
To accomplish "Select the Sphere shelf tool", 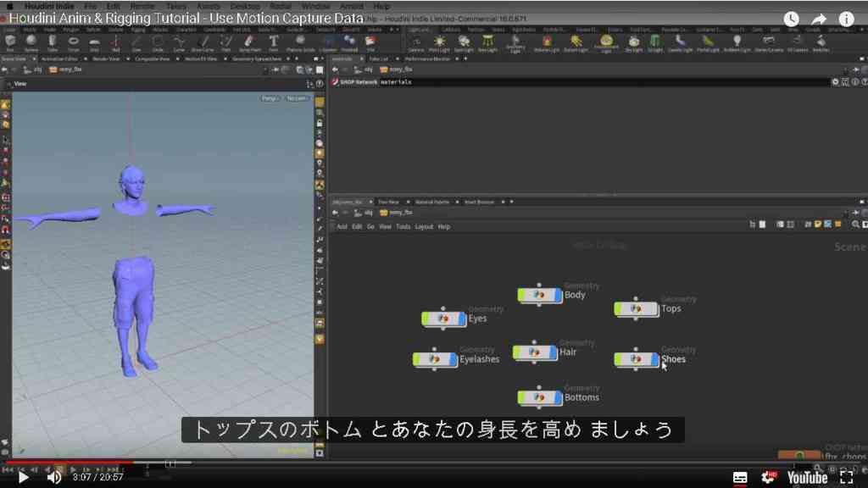I will tap(31, 42).
